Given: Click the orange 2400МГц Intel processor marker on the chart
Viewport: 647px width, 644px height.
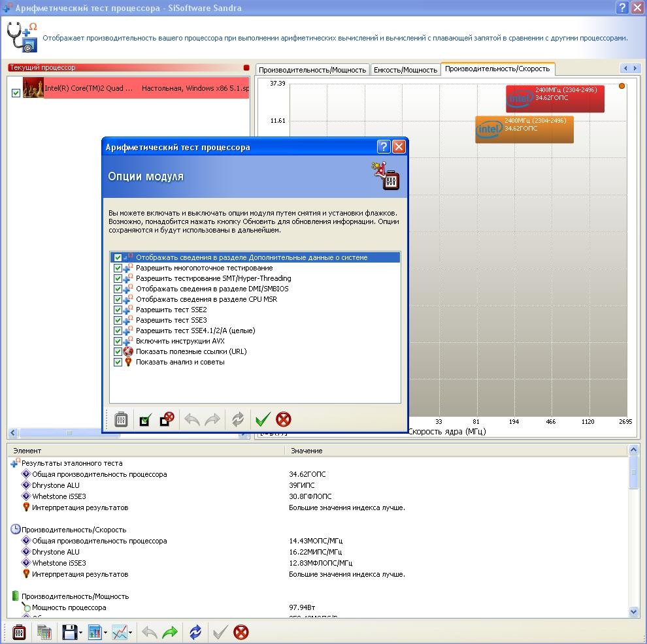Looking at the screenshot, I should pos(524,129).
